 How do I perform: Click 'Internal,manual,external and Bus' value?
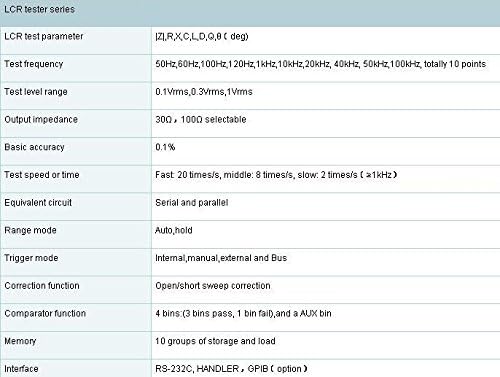(221, 258)
